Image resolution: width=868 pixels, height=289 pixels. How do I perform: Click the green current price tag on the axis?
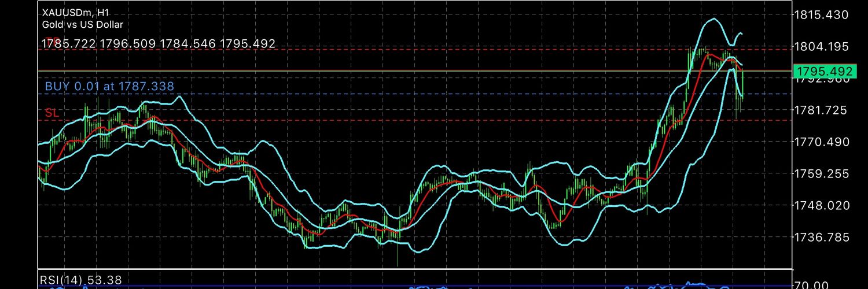click(x=825, y=72)
